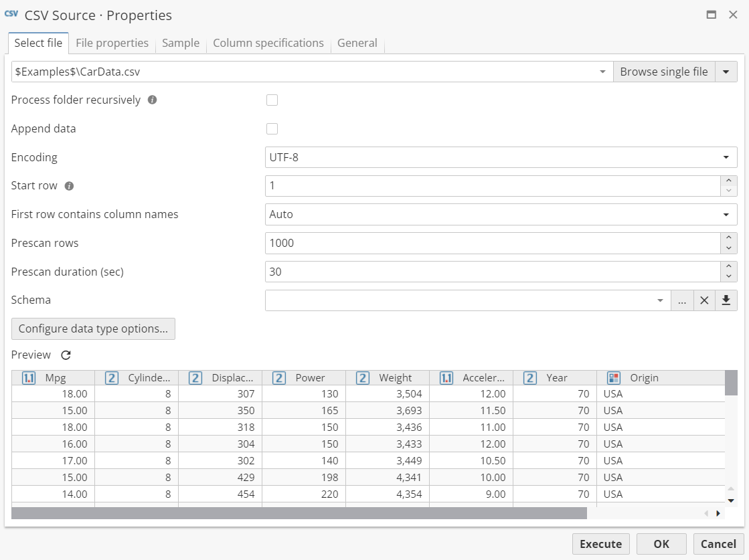The width and height of the screenshot is (749, 560).
Task: Increment Prescan rows with the up stepper
Action: [729, 239]
